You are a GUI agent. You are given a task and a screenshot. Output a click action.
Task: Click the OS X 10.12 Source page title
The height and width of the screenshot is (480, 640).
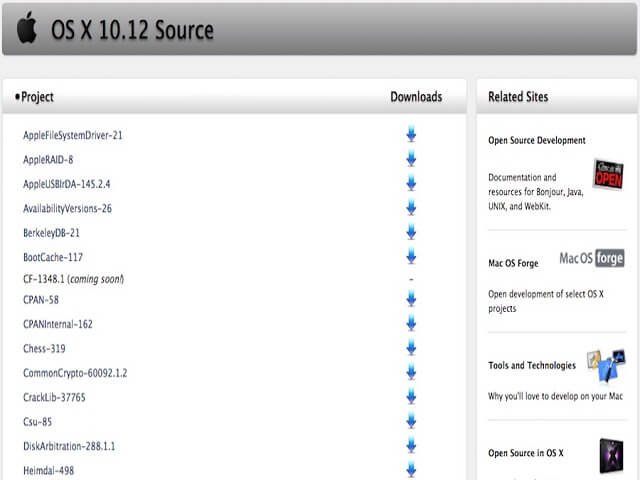132,30
